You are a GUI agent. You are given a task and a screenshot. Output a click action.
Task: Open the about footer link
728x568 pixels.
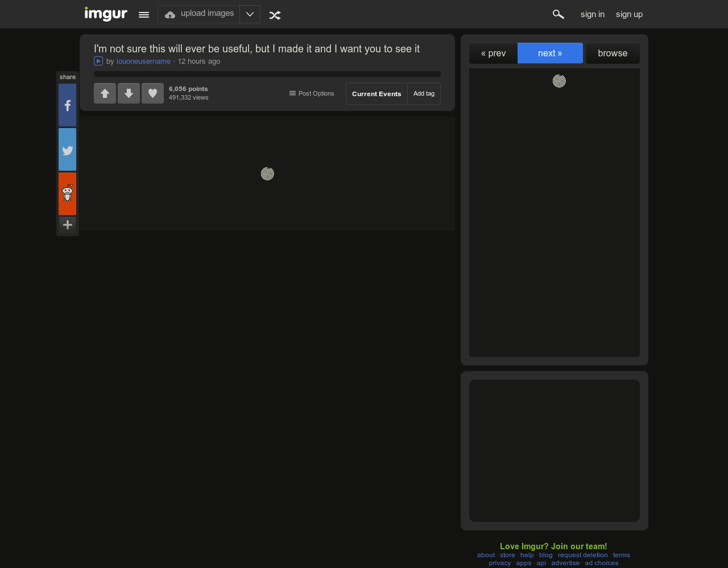pyautogui.click(x=486, y=555)
